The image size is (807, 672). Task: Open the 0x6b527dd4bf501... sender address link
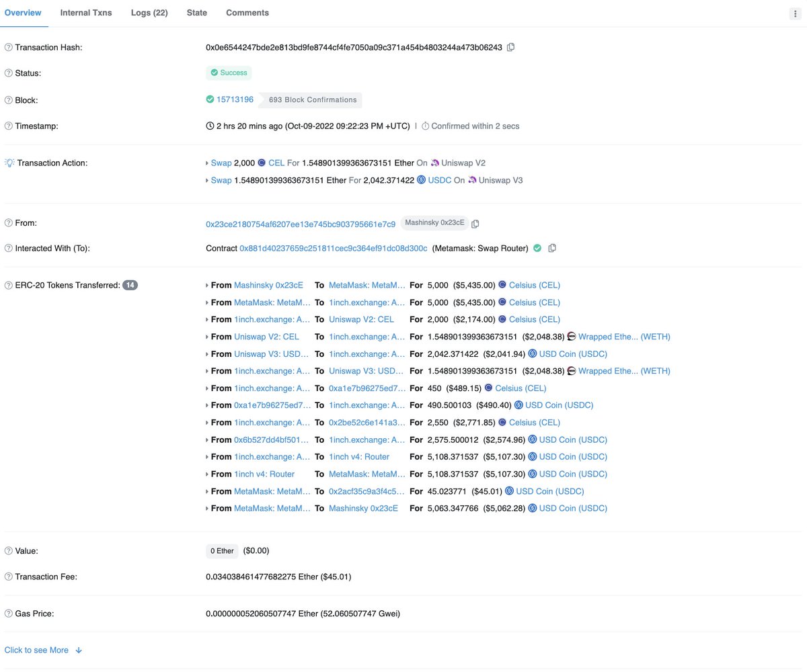tap(272, 439)
